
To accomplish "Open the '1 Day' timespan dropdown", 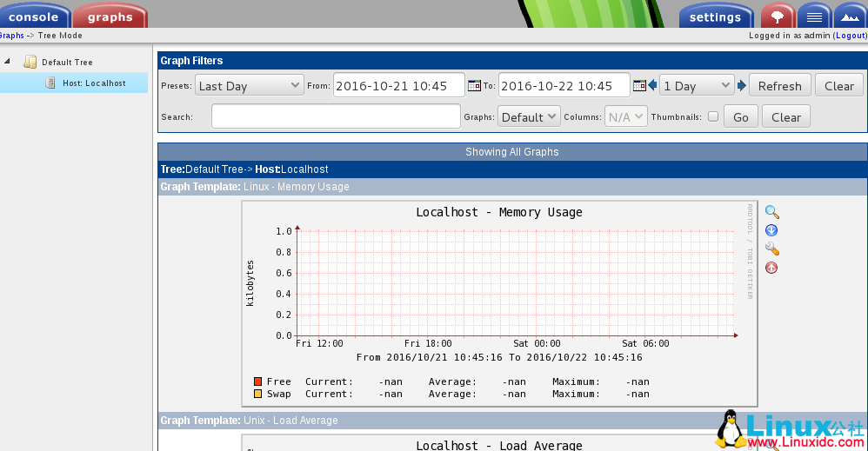I will [x=697, y=85].
